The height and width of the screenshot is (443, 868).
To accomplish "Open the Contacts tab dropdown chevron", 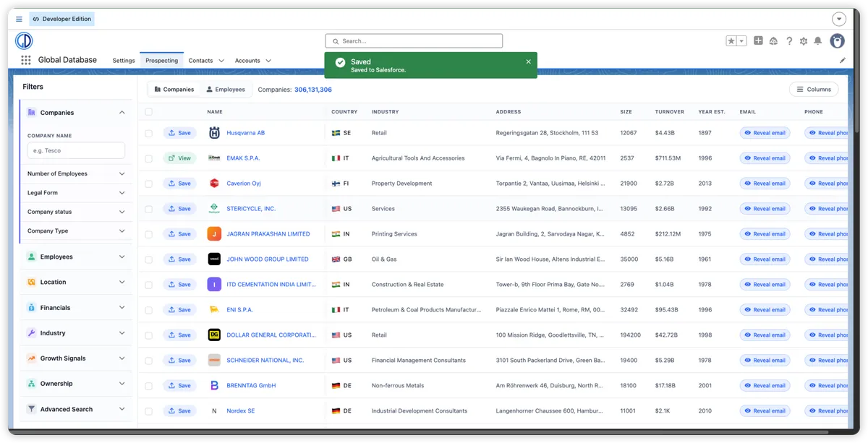I will click(x=221, y=61).
